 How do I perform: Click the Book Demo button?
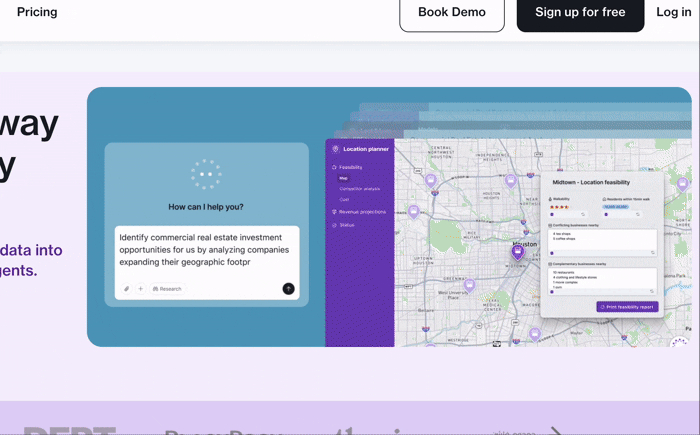[x=452, y=13]
